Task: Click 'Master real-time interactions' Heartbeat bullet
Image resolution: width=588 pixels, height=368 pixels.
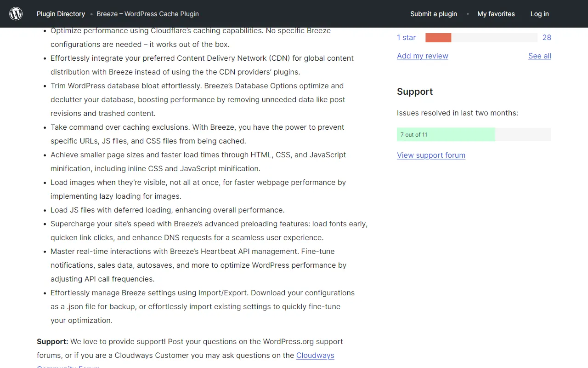Action: point(198,265)
